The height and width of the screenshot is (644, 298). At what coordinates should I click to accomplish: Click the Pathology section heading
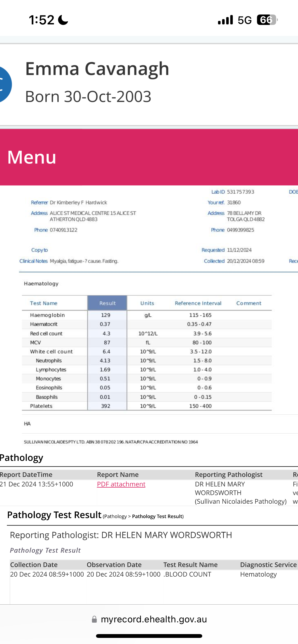pos(22,458)
